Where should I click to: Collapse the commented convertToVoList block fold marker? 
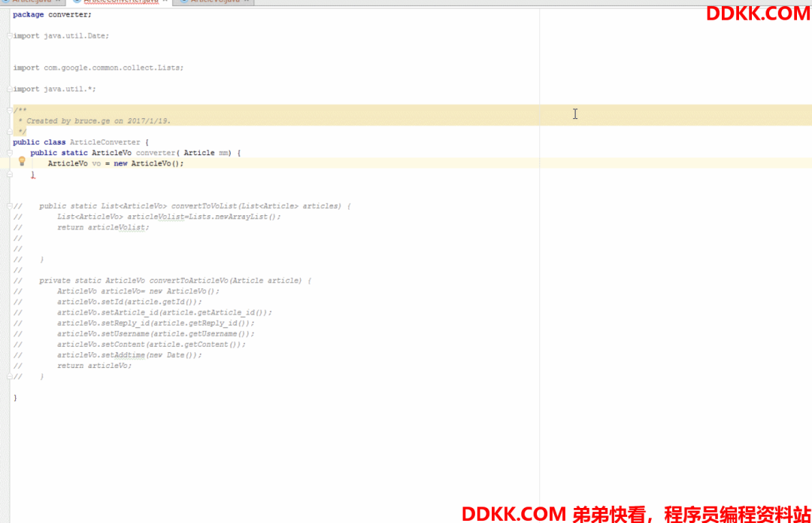tap(10, 206)
